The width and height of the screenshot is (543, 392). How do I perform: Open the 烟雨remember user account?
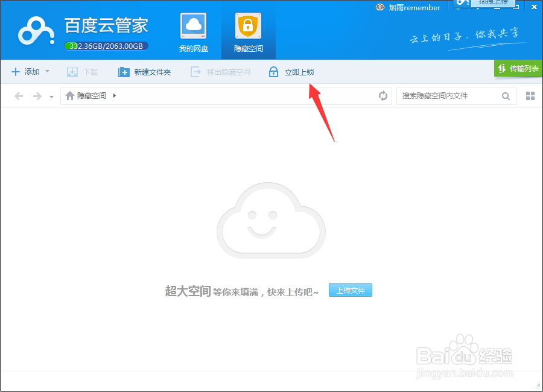click(x=414, y=8)
